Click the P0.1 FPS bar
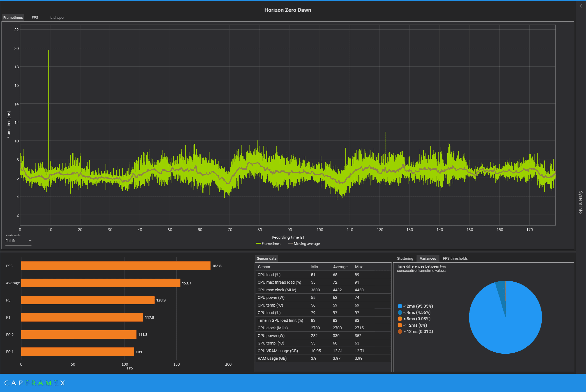The image size is (586, 392). point(77,351)
